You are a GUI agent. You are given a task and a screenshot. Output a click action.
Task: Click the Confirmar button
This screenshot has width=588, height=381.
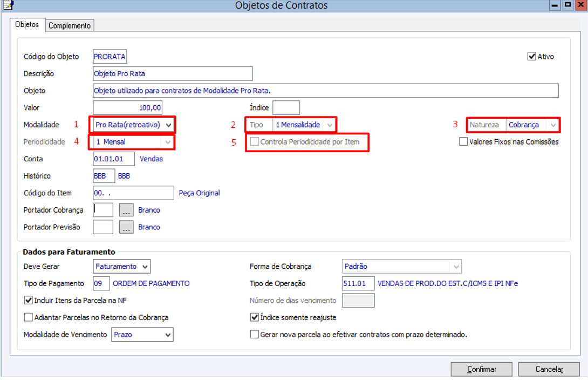tap(482, 369)
